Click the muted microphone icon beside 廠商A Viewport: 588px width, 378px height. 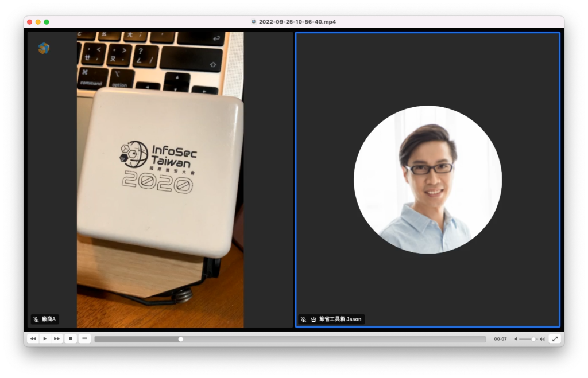[36, 319]
